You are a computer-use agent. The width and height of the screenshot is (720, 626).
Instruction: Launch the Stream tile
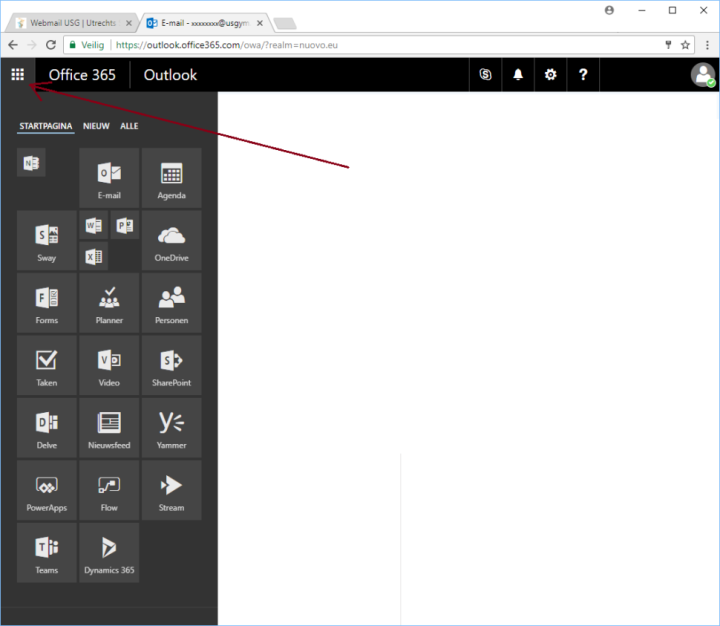[x=171, y=491]
